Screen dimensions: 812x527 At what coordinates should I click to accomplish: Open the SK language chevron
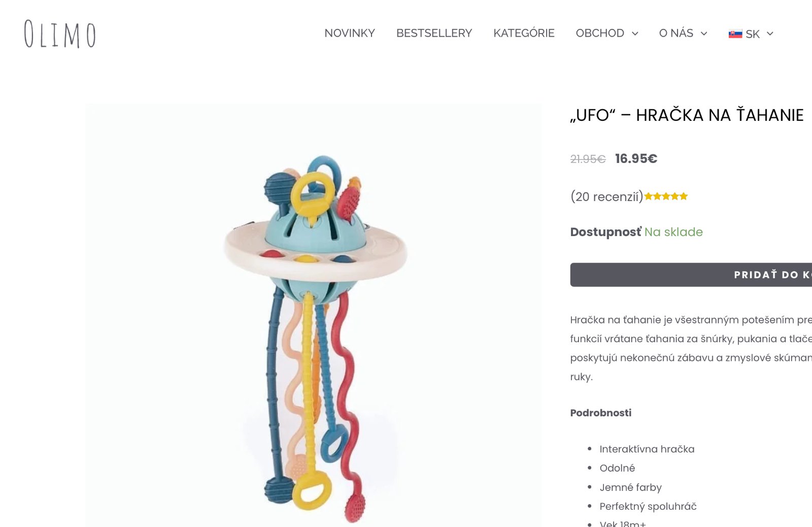[x=770, y=34]
